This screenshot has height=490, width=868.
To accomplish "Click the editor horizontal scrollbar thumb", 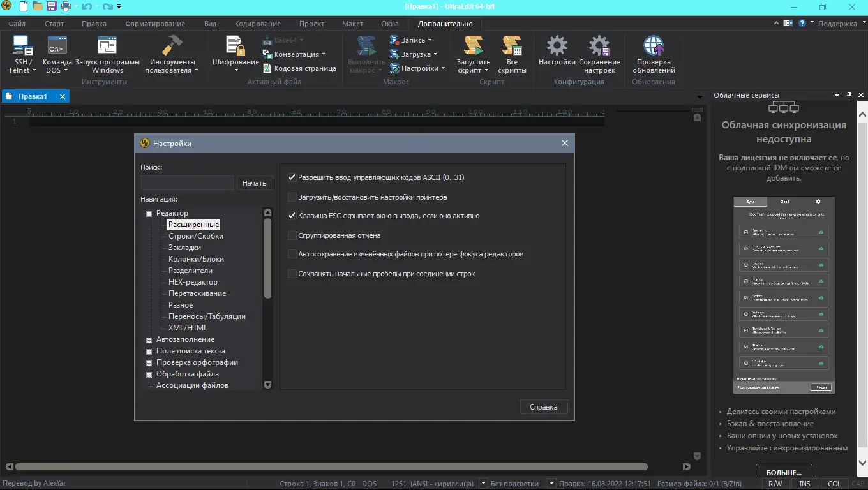I will (331, 467).
